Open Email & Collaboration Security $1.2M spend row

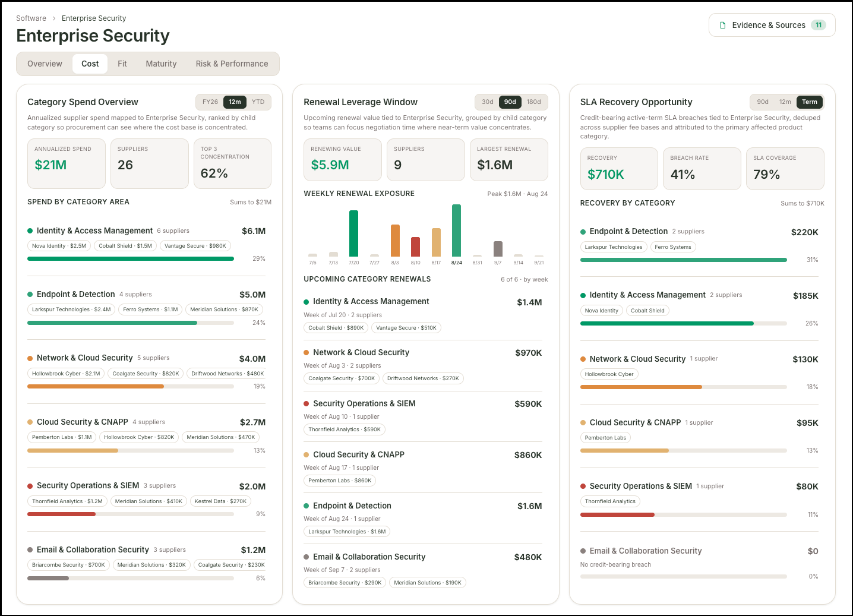pos(147,564)
